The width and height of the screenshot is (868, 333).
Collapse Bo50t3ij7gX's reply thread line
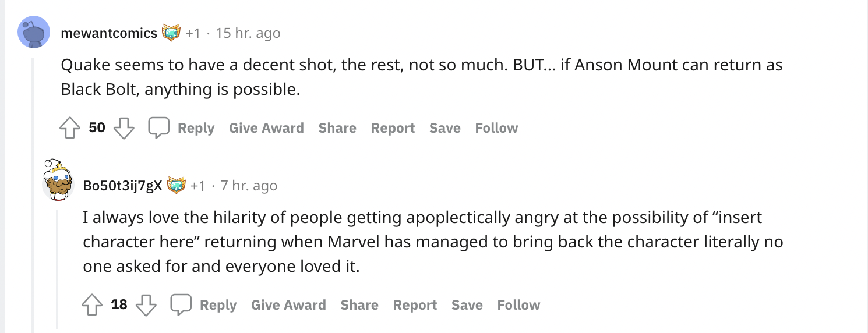57,268
